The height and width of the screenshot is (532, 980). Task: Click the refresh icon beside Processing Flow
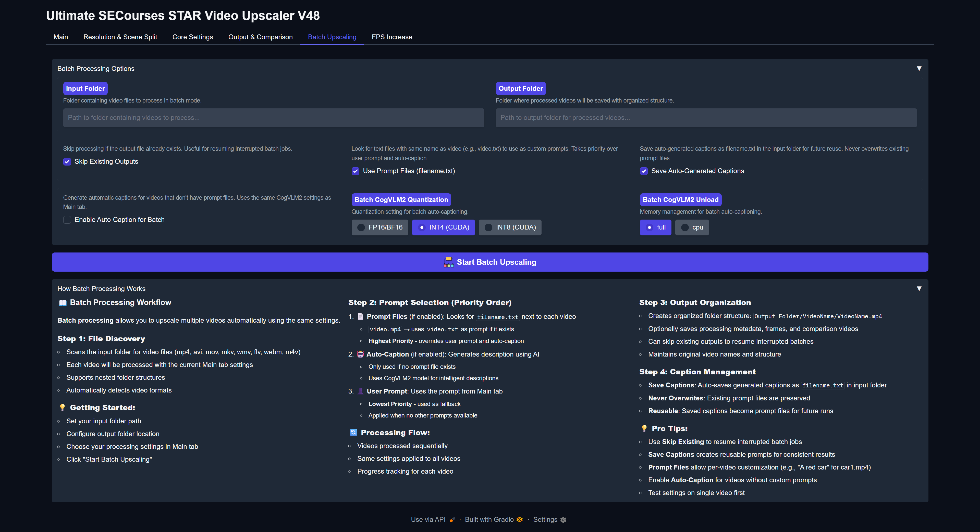353,432
